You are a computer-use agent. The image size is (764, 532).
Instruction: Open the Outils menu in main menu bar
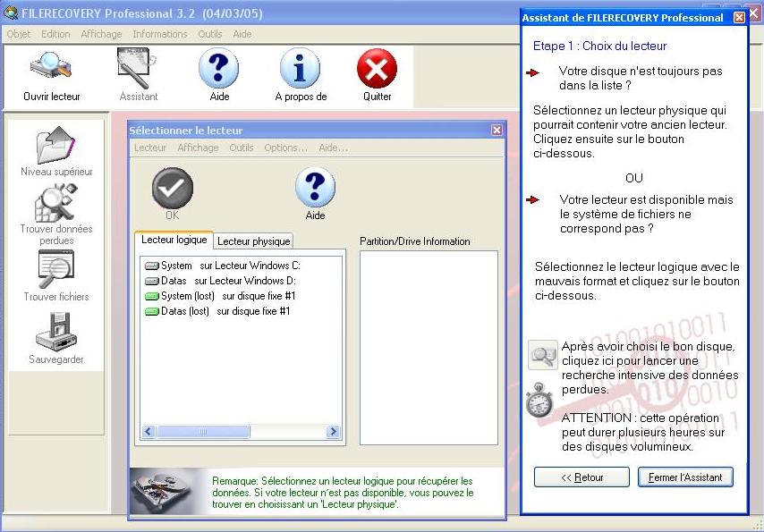[x=210, y=34]
